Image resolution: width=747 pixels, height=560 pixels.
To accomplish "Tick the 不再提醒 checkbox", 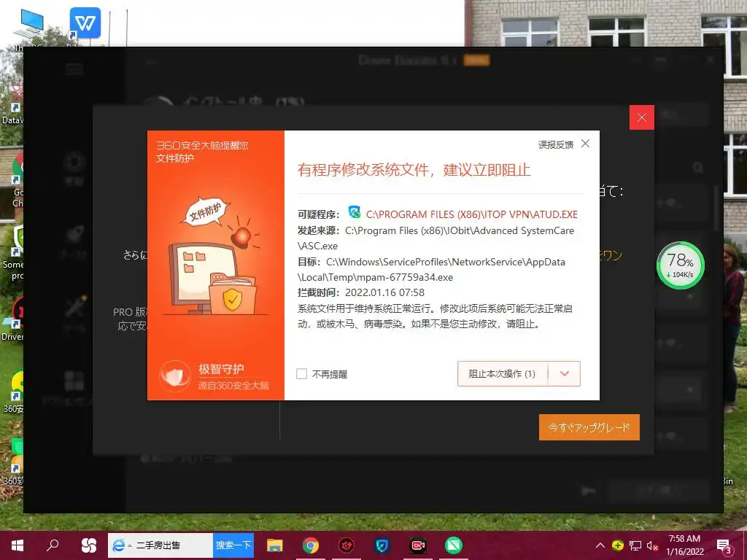I will coord(301,374).
